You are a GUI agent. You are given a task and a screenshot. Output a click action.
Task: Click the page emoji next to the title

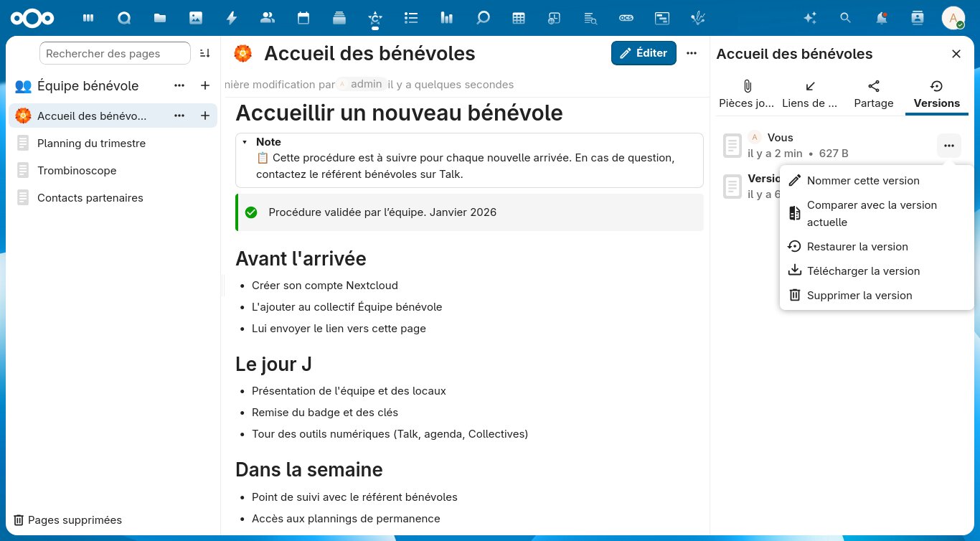243,53
